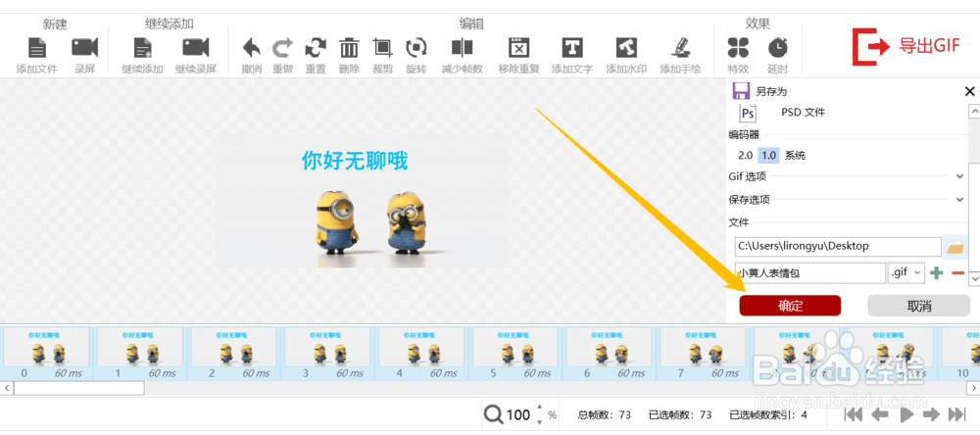
Task: Confirm save with 确定 button
Action: (x=790, y=306)
